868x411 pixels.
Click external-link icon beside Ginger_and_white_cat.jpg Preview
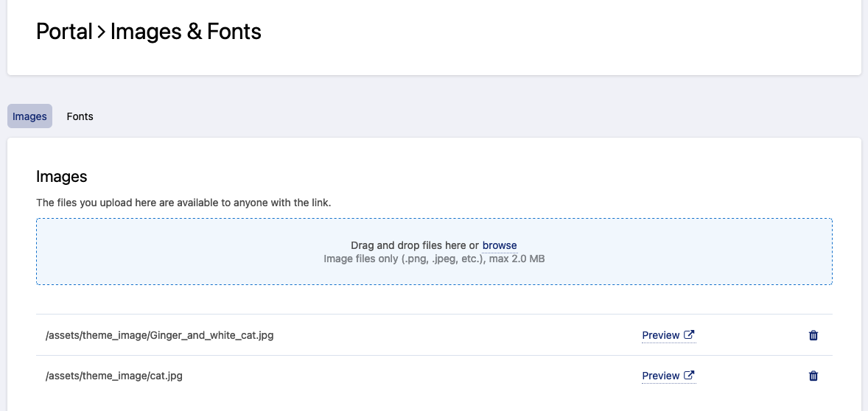[x=689, y=334]
